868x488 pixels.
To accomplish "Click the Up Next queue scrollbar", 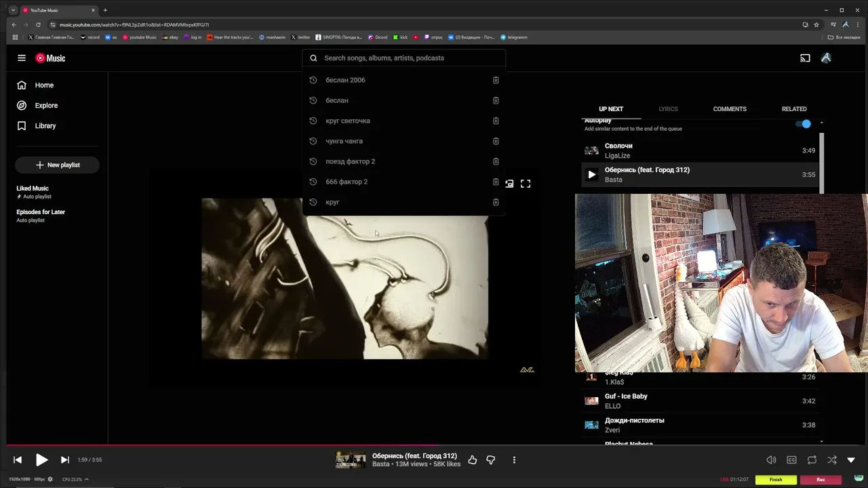I will point(821,163).
